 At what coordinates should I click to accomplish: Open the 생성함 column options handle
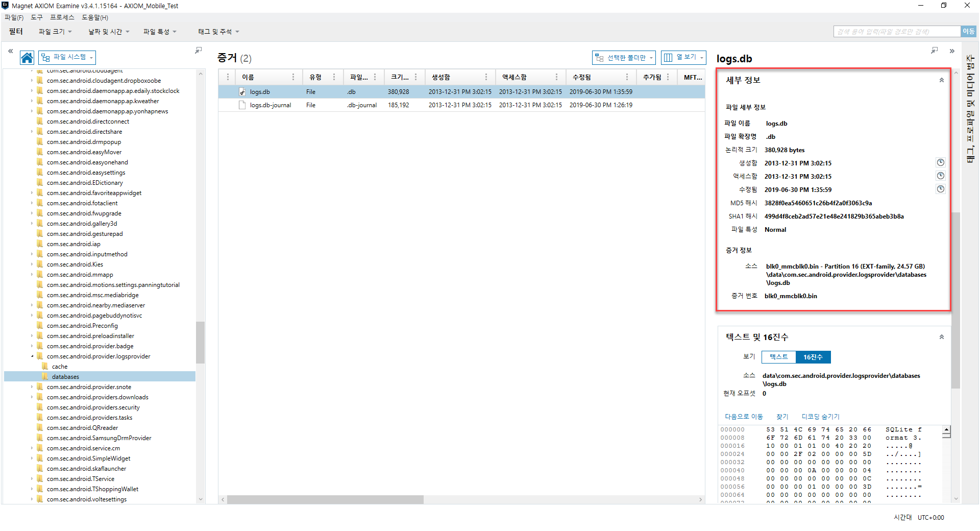click(x=486, y=77)
